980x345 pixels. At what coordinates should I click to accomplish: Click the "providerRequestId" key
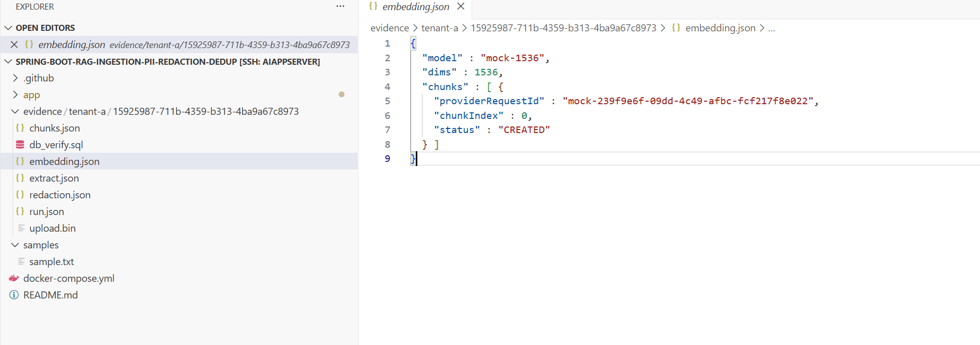[489, 101]
